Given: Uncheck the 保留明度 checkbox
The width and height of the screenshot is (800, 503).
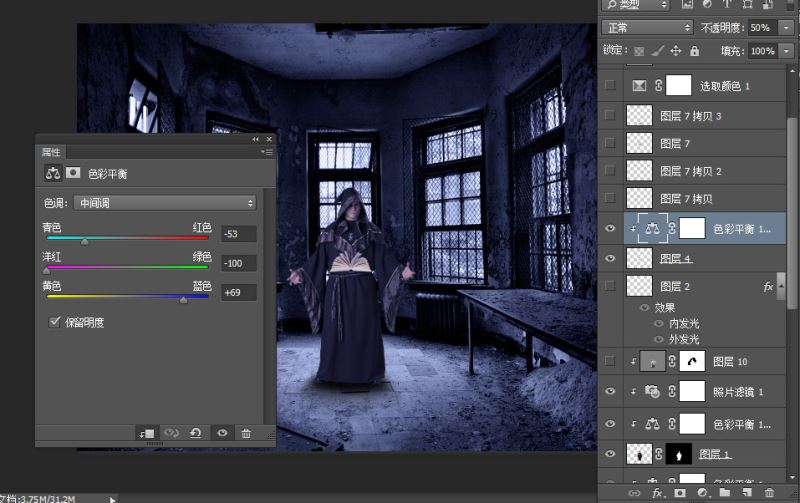Looking at the screenshot, I should (x=55, y=322).
